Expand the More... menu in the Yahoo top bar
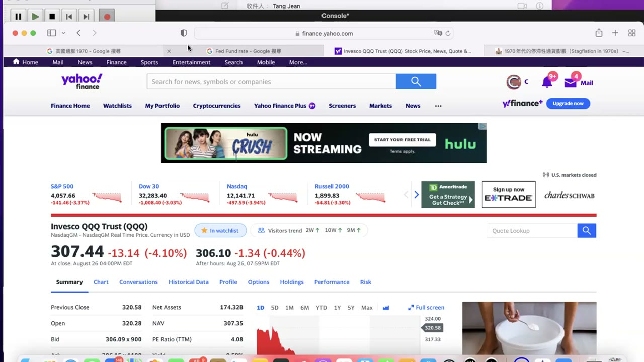Viewport: 644px width, 362px height. click(298, 62)
